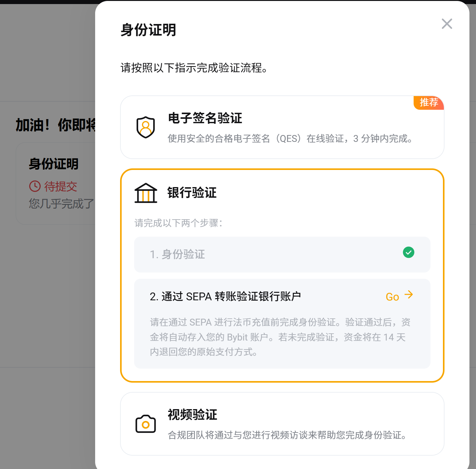Viewport: 476px width, 469px height.
Task: Click the QES description text
Action: click(290, 138)
